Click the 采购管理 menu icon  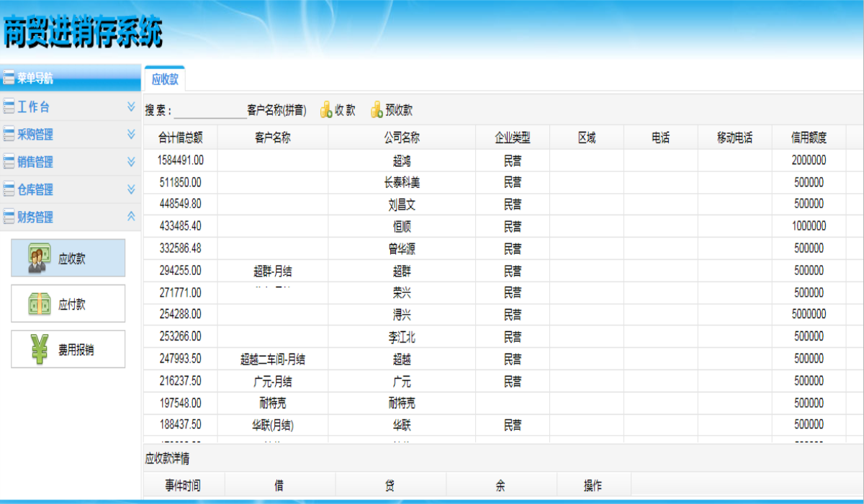(x=9, y=135)
